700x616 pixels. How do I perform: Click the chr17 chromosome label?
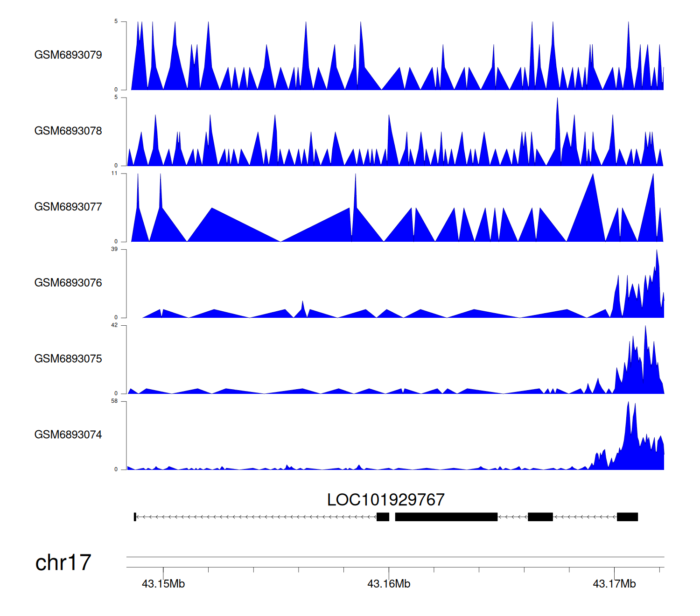[x=63, y=563]
